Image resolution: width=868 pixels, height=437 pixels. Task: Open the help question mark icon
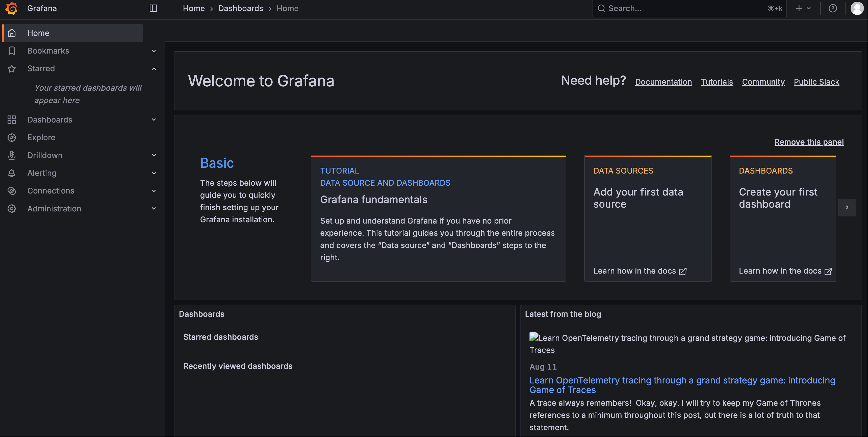pos(832,8)
